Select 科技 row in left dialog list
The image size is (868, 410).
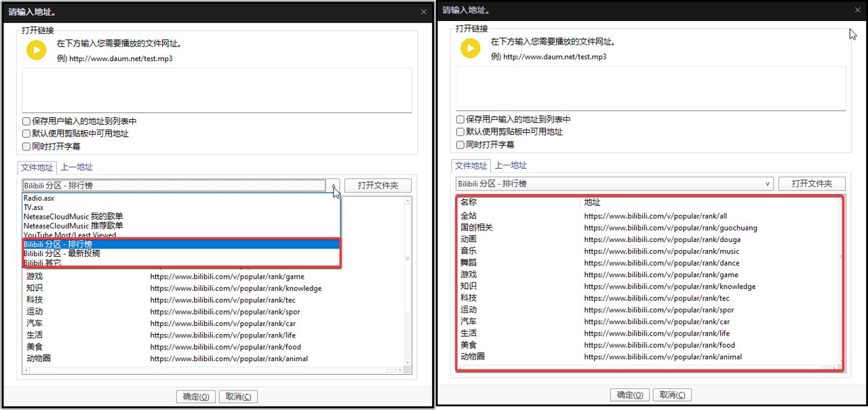[x=214, y=300]
